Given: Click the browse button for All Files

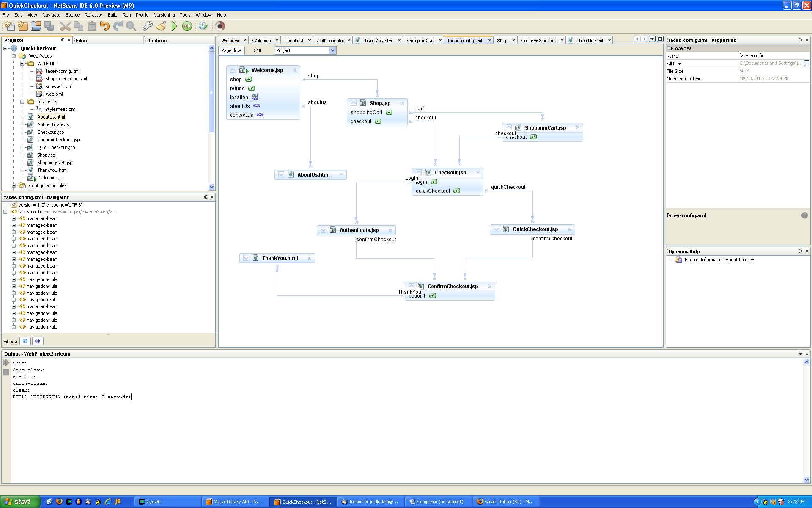Looking at the screenshot, I should pyautogui.click(x=807, y=63).
